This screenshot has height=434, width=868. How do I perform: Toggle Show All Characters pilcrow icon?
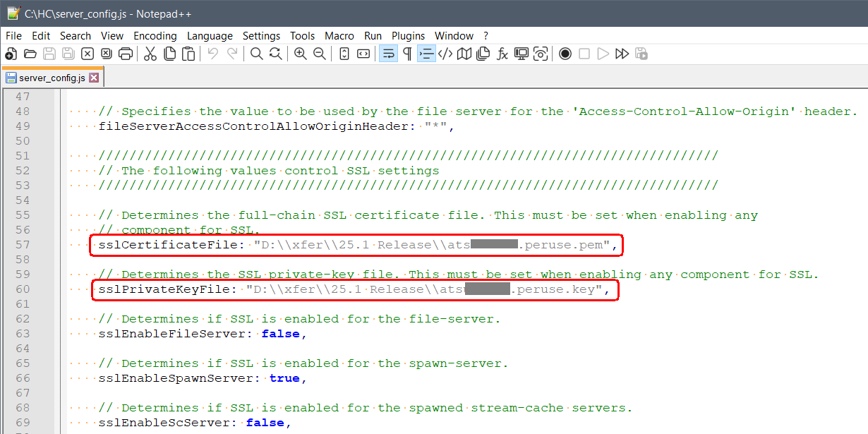[407, 54]
